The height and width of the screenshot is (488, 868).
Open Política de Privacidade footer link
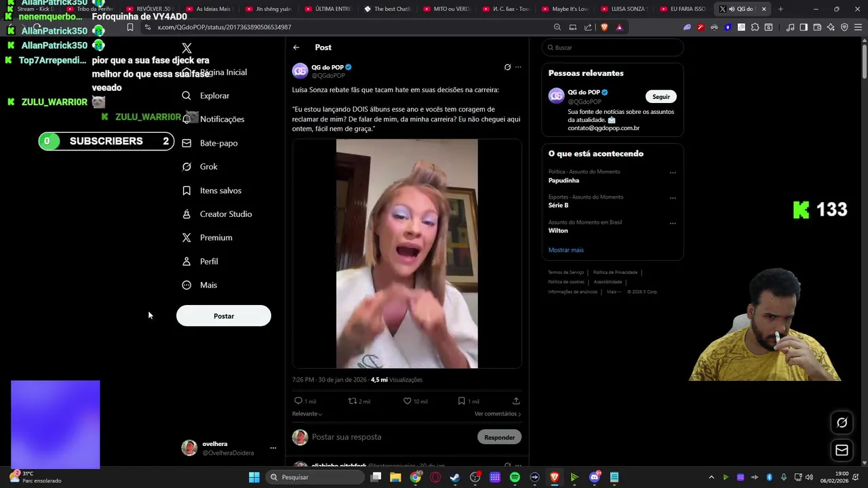[615, 272]
